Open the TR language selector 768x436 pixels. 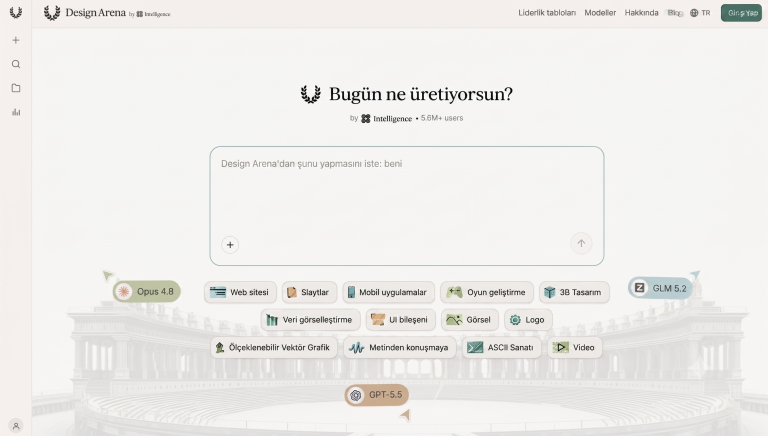click(700, 13)
